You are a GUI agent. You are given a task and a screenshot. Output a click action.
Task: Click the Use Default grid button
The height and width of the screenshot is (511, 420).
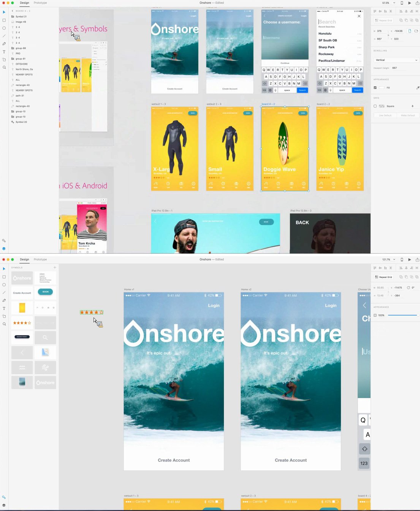coord(385,115)
